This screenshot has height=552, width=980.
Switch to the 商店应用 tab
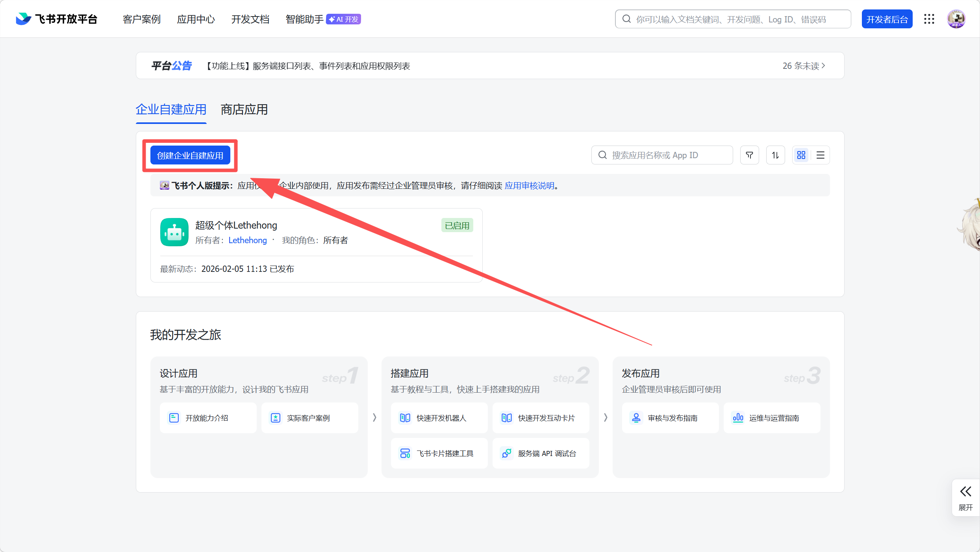tap(244, 109)
